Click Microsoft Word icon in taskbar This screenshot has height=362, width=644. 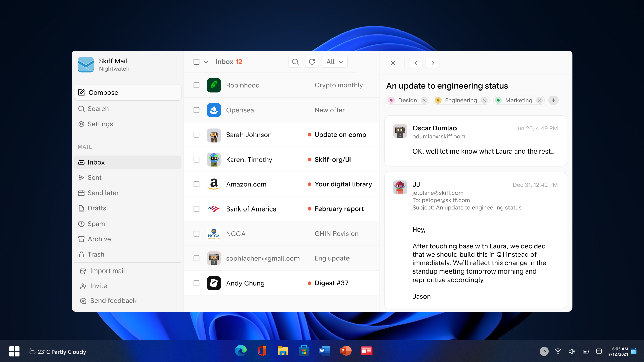[x=323, y=351]
